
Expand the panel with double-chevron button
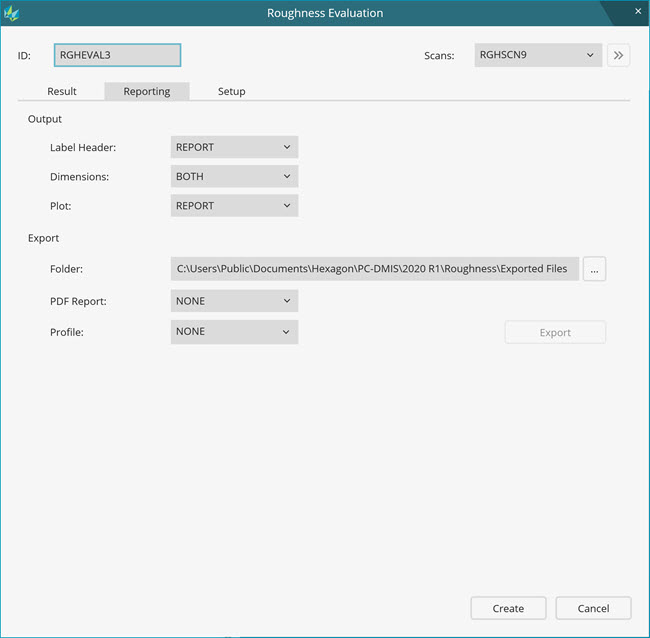point(618,56)
